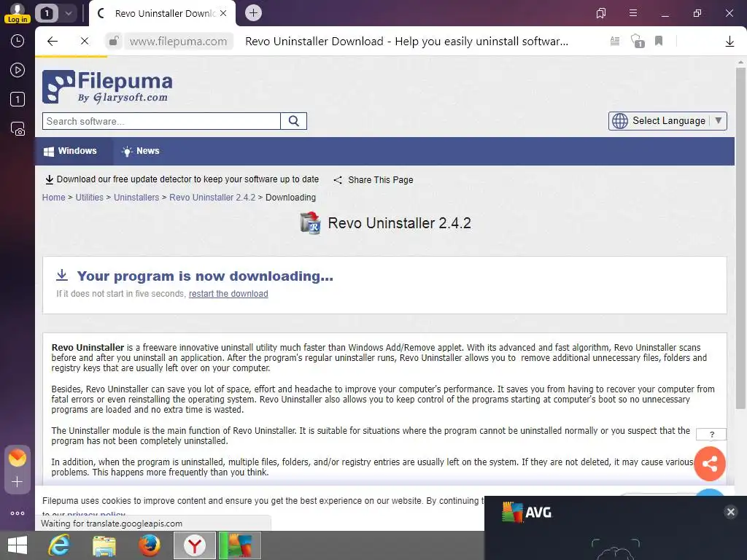Open a new tab with the plus button

tap(253, 13)
